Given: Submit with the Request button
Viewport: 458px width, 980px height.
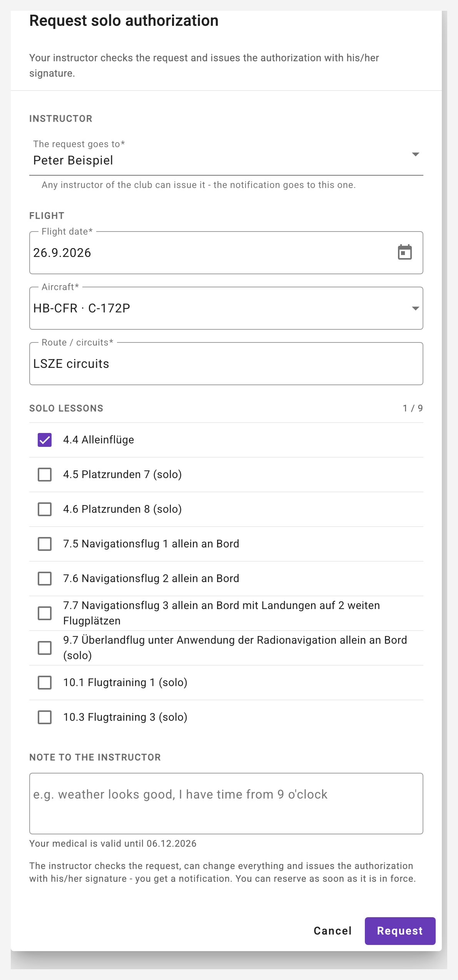Looking at the screenshot, I should click(x=400, y=931).
